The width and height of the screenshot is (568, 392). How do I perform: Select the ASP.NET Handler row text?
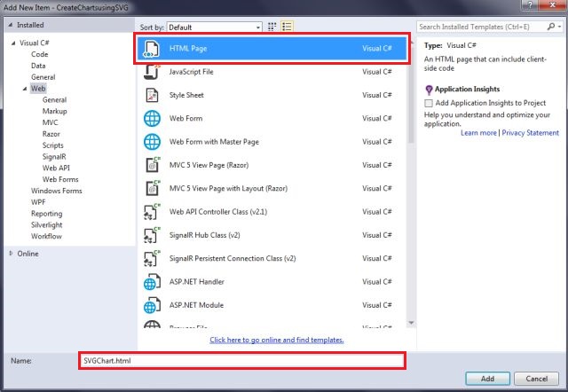pos(197,282)
